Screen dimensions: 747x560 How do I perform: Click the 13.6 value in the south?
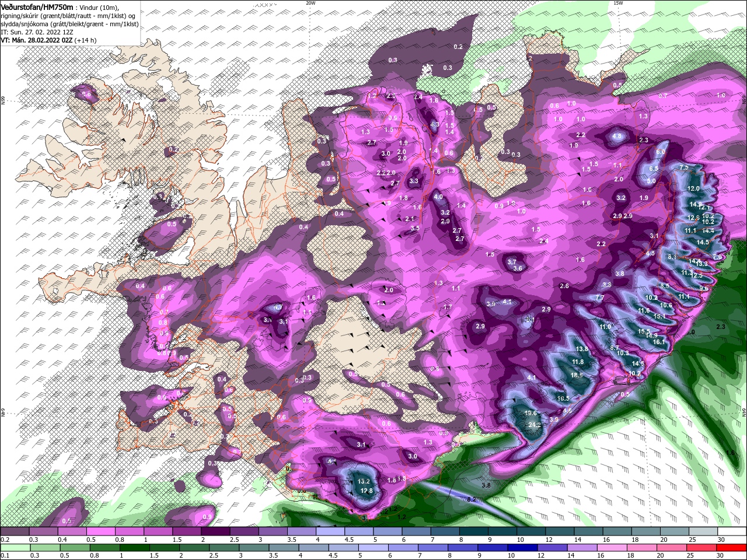tap(530, 413)
